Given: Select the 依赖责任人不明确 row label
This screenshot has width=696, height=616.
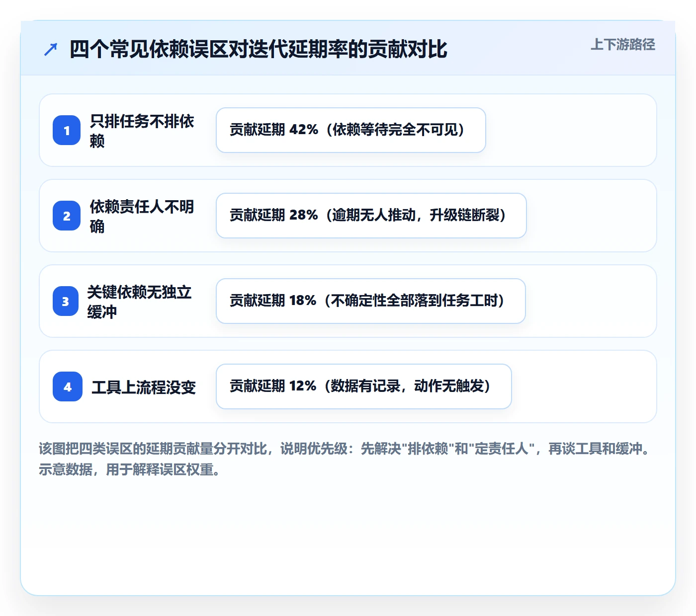Looking at the screenshot, I should point(142,216).
